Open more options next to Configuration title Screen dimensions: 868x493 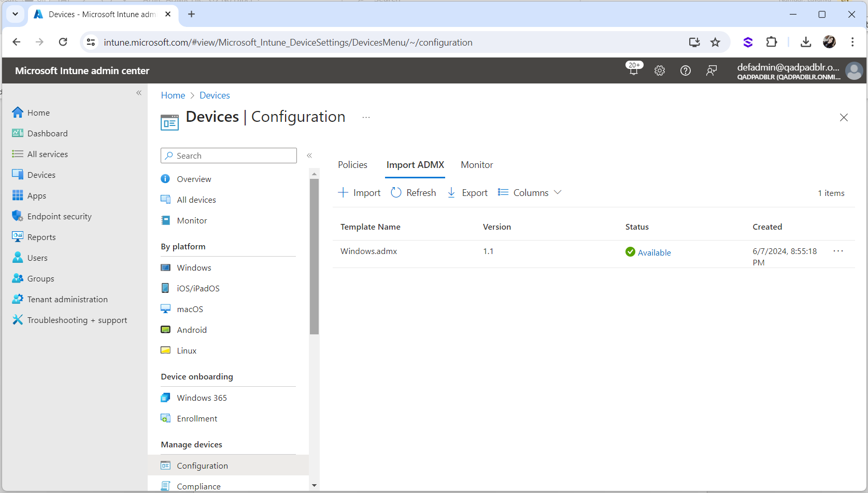(366, 117)
